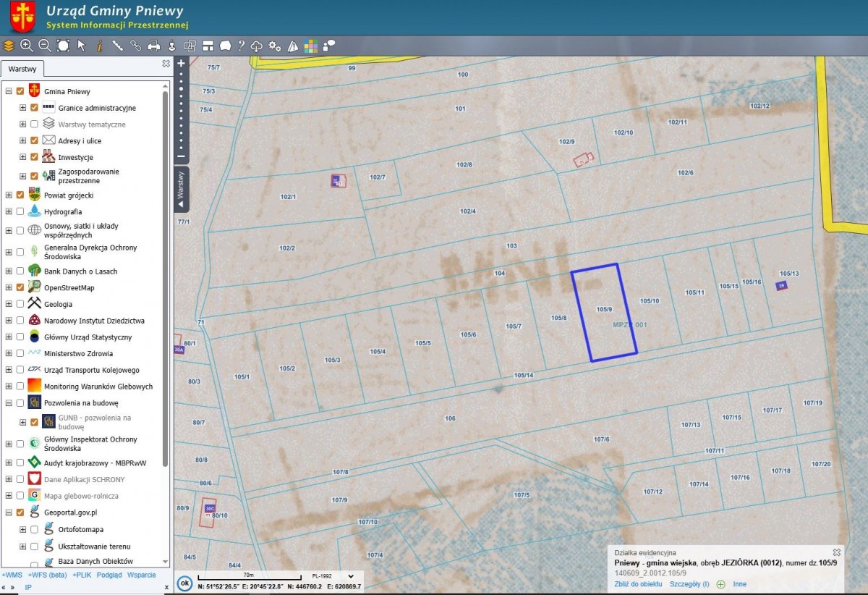Toggle the Adresy i ulice checkbox

[x=34, y=140]
